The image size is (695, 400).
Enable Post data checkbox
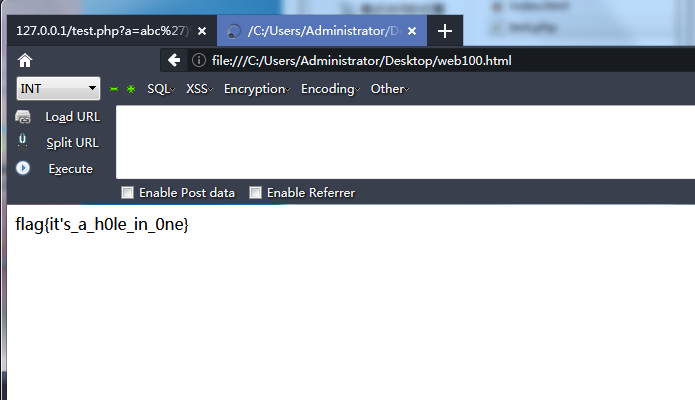coord(127,193)
